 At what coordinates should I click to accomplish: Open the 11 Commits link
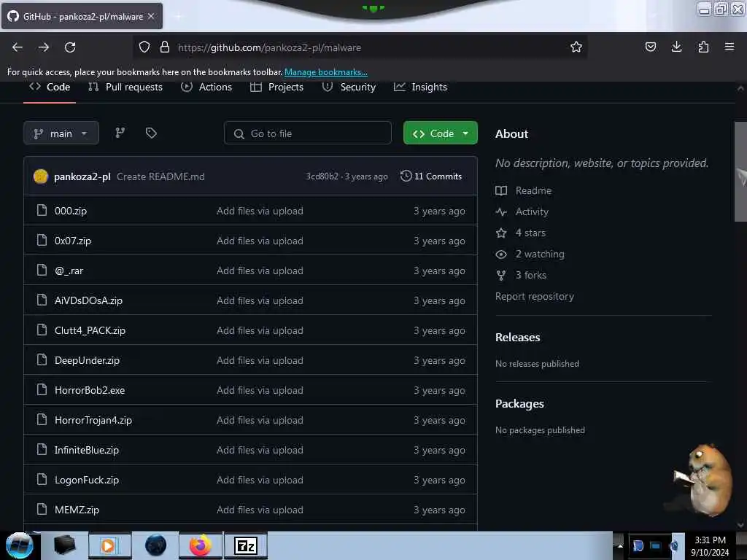(x=431, y=176)
